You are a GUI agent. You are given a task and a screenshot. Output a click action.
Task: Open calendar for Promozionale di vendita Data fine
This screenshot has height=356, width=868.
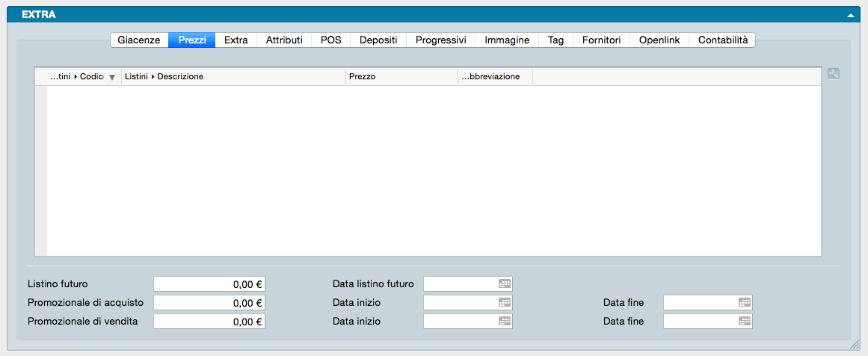(x=745, y=322)
